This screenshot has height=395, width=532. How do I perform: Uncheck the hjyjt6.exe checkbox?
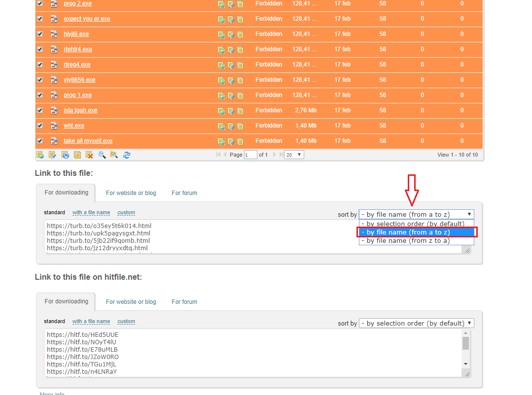coord(40,34)
